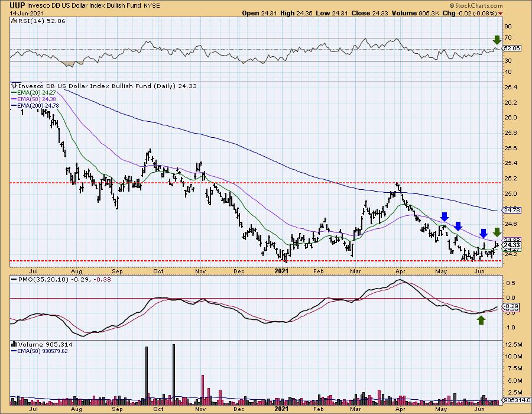Click the 5.0M volume axis label
The height and width of the screenshot is (414, 532).
tap(515, 380)
